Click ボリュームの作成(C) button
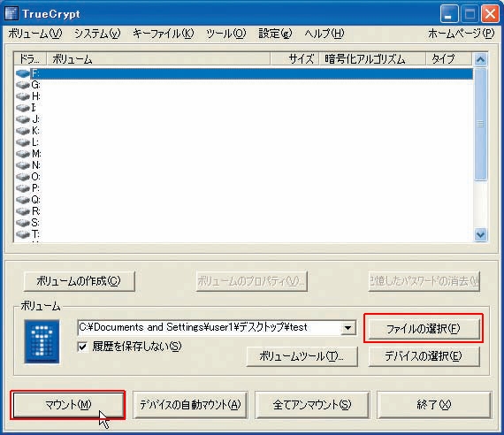The image size is (504, 435). tap(79, 281)
